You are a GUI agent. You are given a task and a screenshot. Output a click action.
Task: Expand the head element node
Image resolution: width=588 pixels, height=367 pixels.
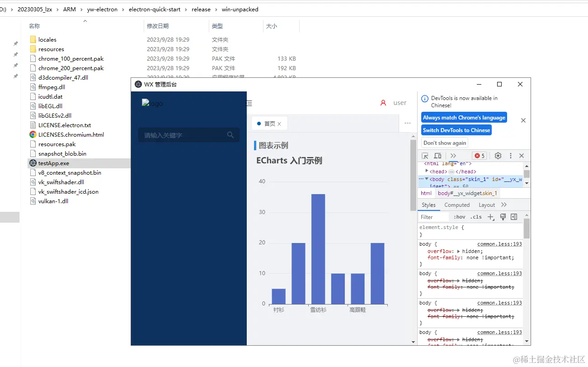pos(427,171)
